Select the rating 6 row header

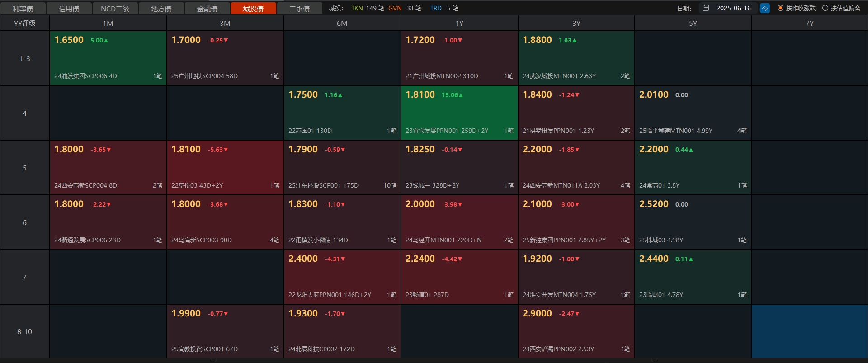tap(25, 222)
